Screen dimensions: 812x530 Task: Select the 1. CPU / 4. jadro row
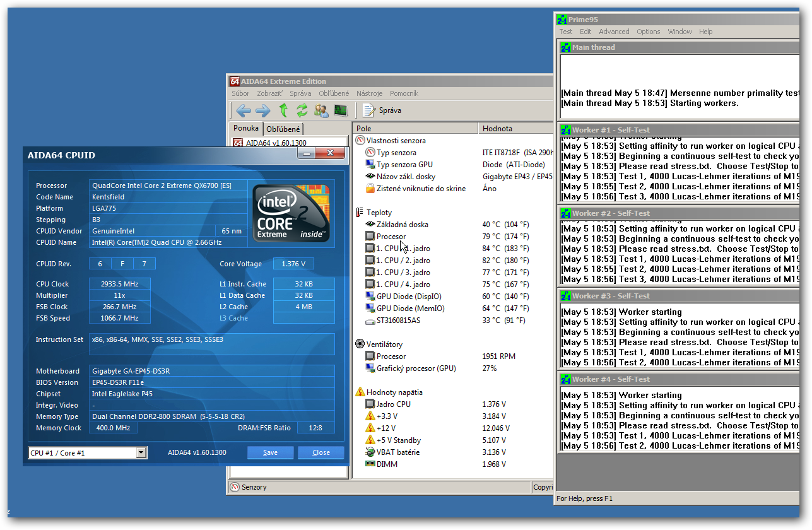[x=453, y=285]
